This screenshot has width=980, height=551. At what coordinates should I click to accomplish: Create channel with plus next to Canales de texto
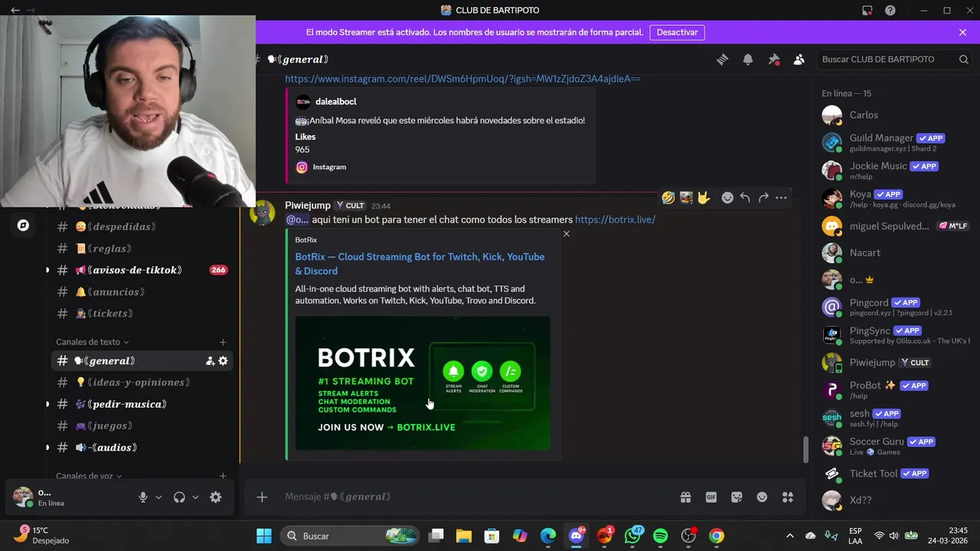[223, 342]
